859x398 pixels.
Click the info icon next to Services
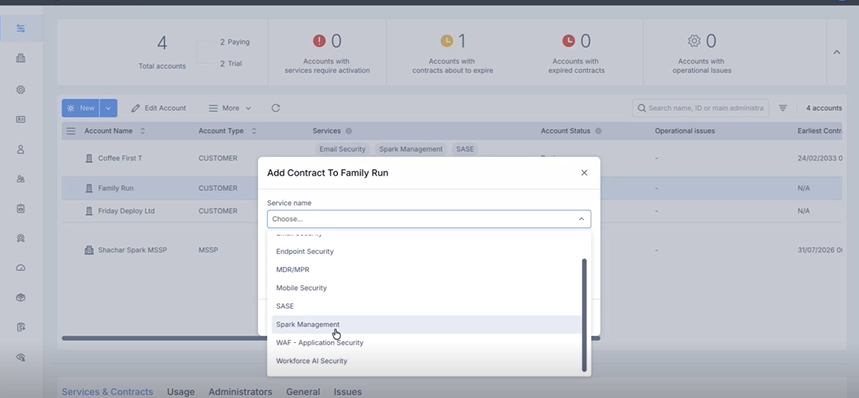tap(348, 131)
